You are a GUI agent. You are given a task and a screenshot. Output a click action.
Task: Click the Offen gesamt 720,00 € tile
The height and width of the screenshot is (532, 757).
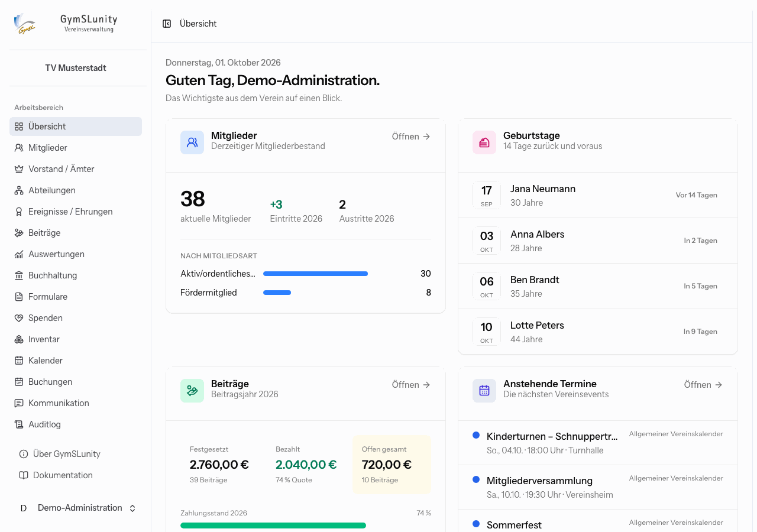[392, 465]
